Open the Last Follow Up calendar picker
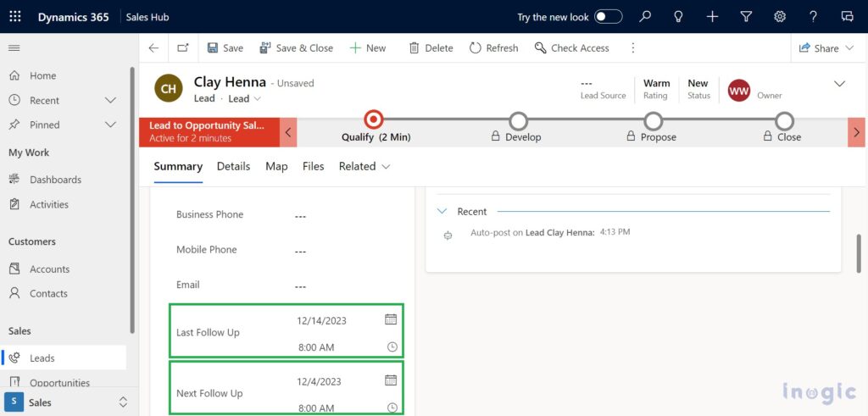 coord(391,319)
